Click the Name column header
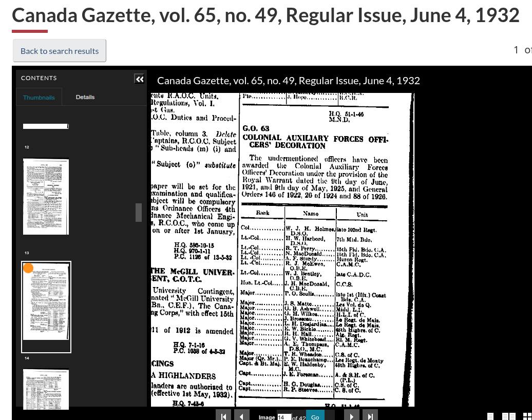Image resolution: width=532 pixels, height=420 pixels. [x=311, y=214]
